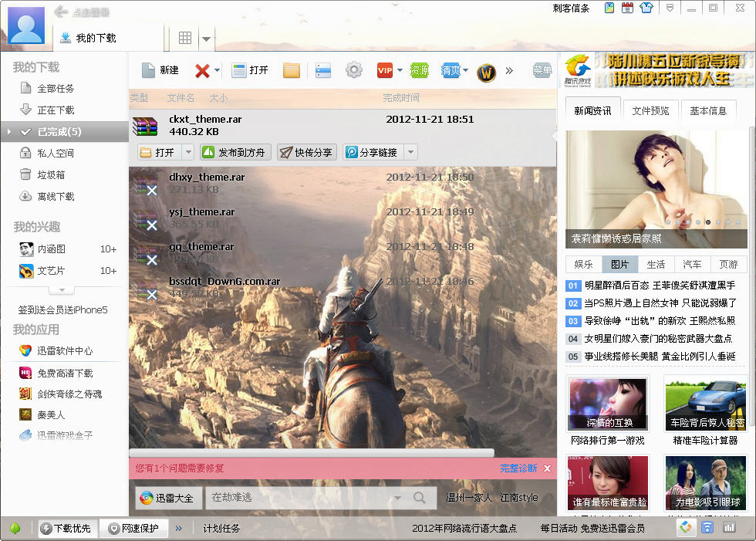Collapse the sidebar interests expander arrow

click(62, 290)
